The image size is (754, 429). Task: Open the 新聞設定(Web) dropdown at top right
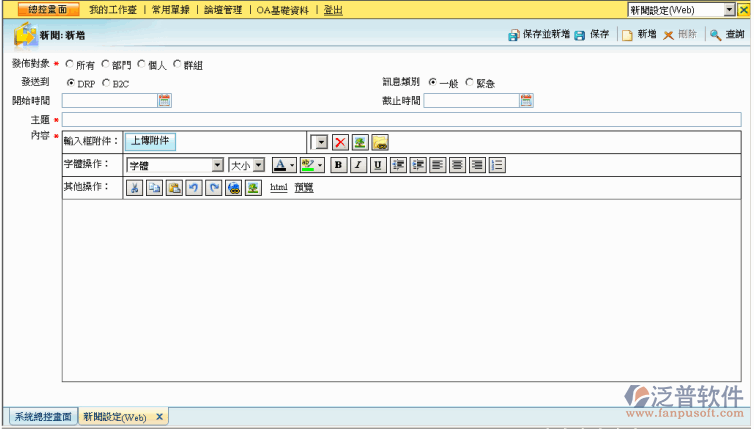[729, 9]
